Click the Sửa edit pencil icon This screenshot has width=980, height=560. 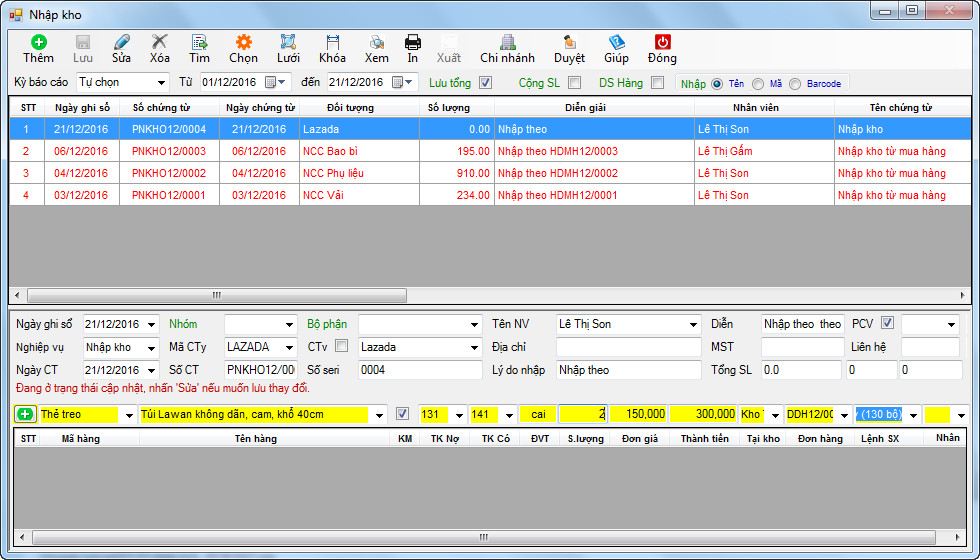[121, 42]
